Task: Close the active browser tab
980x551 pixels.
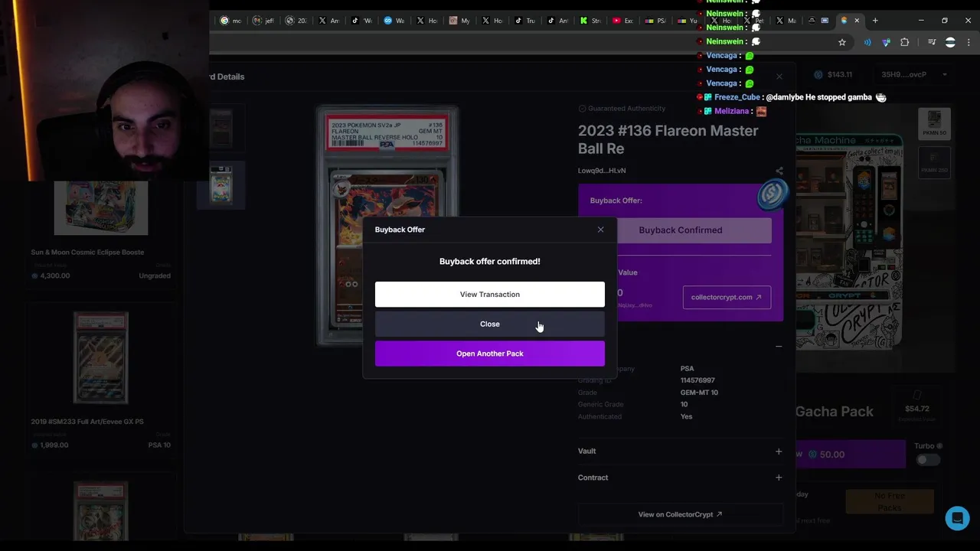Action: 857,21
